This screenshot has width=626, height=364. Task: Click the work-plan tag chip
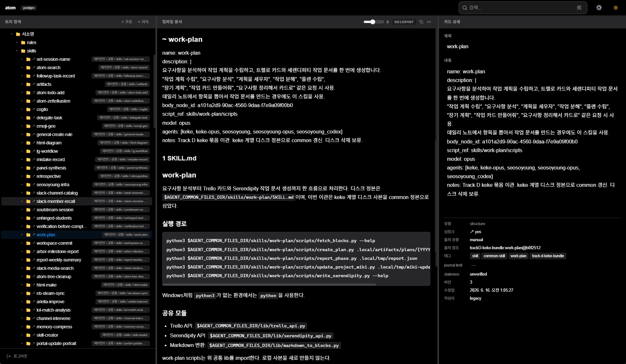tap(518, 256)
